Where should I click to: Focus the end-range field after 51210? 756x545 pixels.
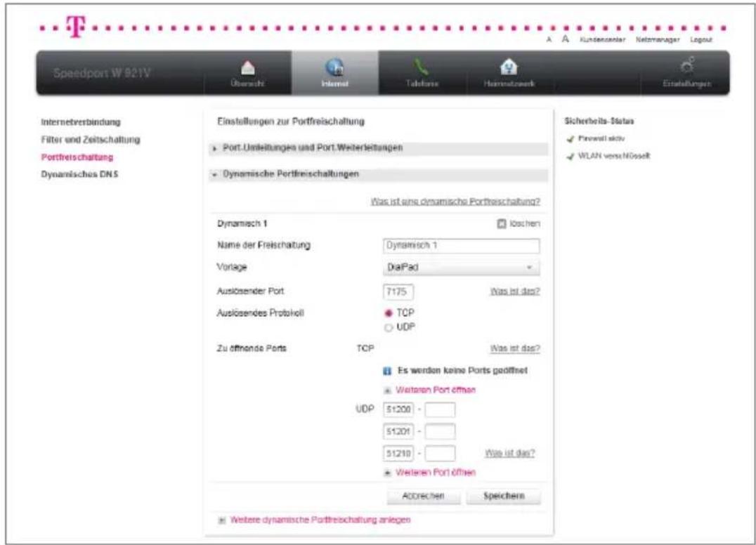(440, 454)
